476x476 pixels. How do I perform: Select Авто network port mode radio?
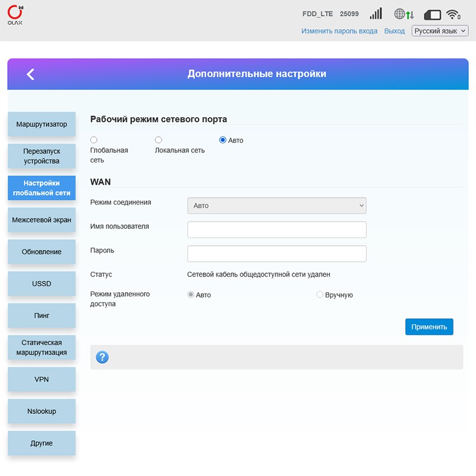[x=223, y=140]
